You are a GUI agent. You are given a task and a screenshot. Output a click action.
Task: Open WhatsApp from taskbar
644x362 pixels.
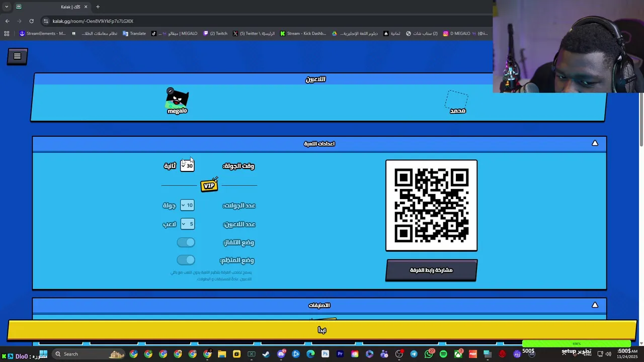[429, 354]
